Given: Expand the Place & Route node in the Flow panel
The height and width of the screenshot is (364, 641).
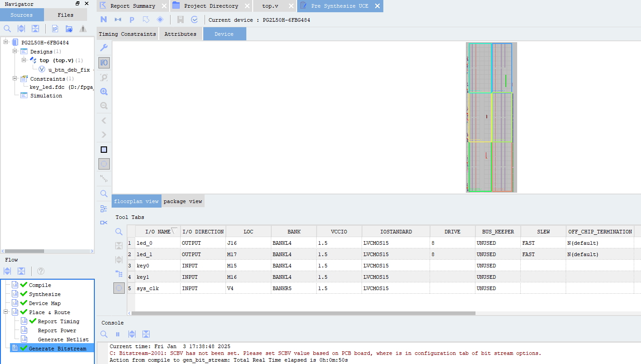Looking at the screenshot, I should (x=5, y=312).
